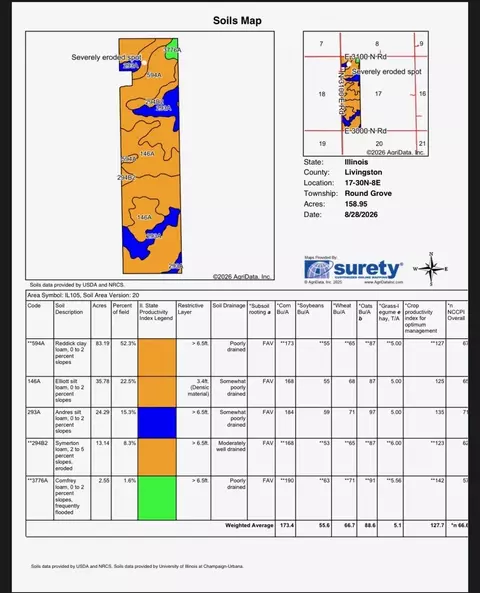Click the Surety logo
The width and height of the screenshot is (480, 593).
tap(354, 270)
